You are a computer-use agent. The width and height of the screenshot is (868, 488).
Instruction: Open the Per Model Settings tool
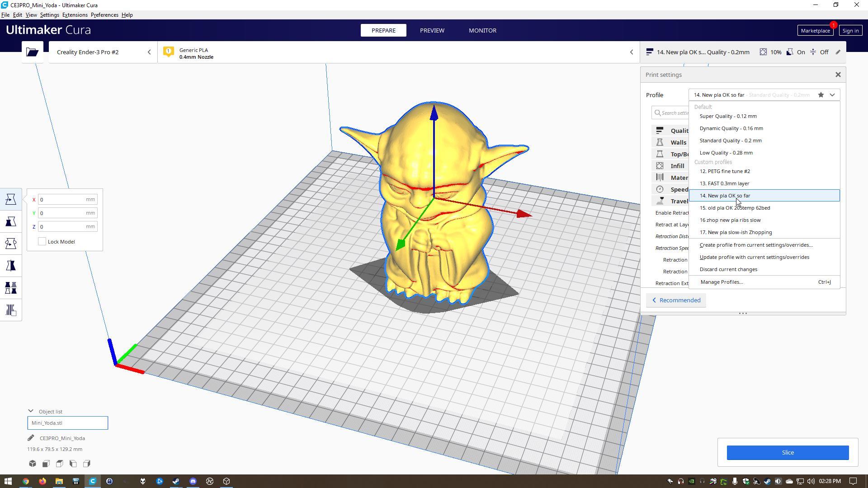click(x=11, y=288)
